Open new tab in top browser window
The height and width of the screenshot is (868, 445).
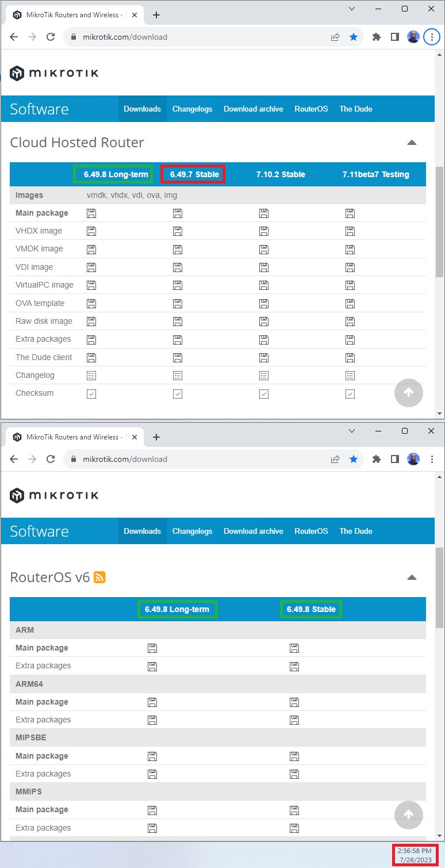coord(156,15)
